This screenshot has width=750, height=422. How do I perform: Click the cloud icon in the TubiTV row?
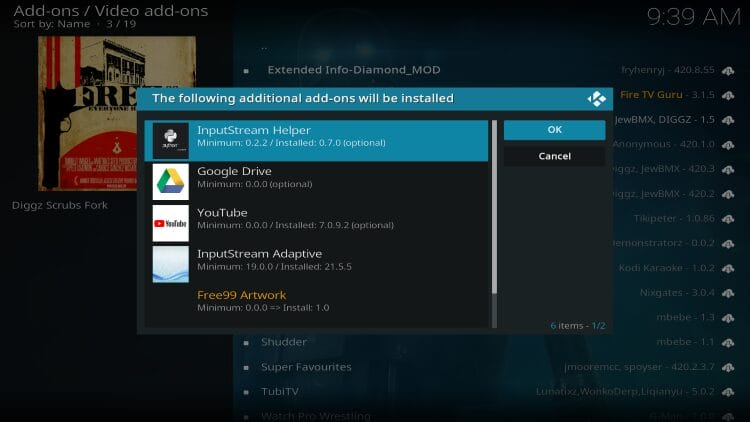click(728, 392)
